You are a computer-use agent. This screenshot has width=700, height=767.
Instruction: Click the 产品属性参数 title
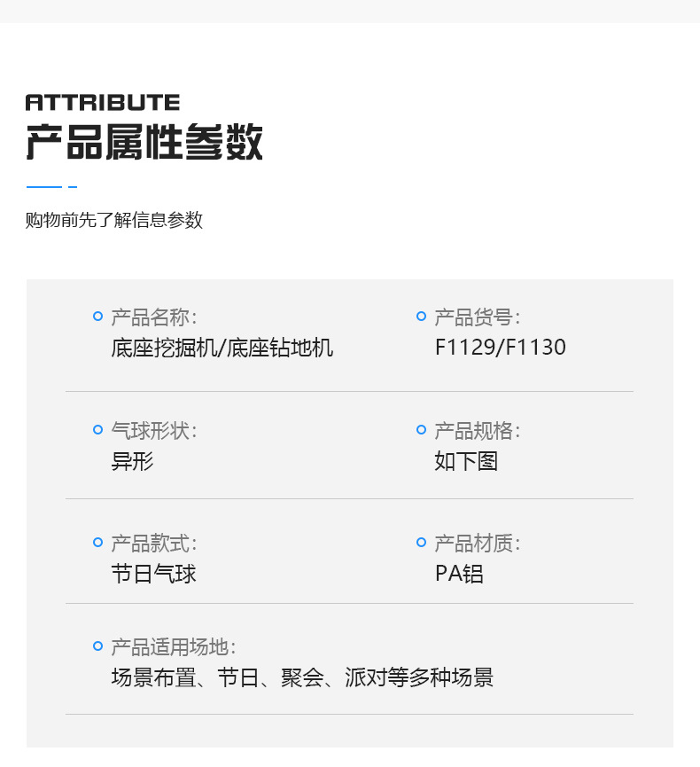click(144, 142)
